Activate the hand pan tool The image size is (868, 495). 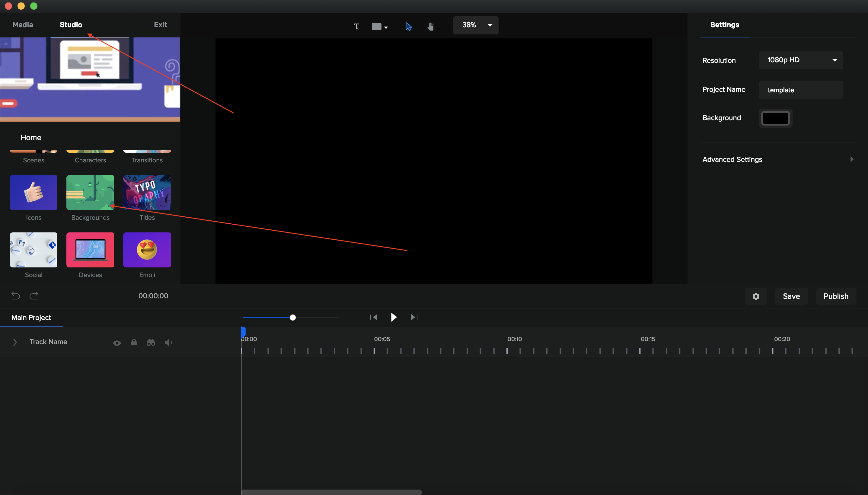[x=431, y=26]
